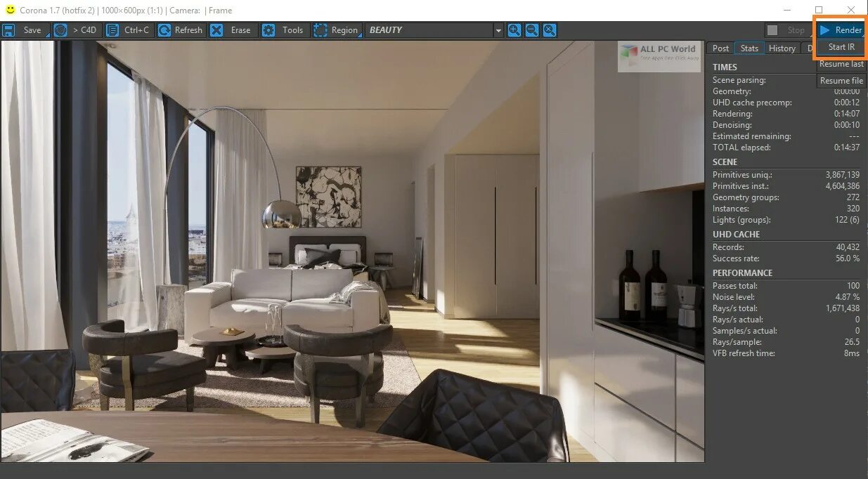Erase the frame buffer contents
This screenshot has height=479, width=868.
(x=233, y=30)
